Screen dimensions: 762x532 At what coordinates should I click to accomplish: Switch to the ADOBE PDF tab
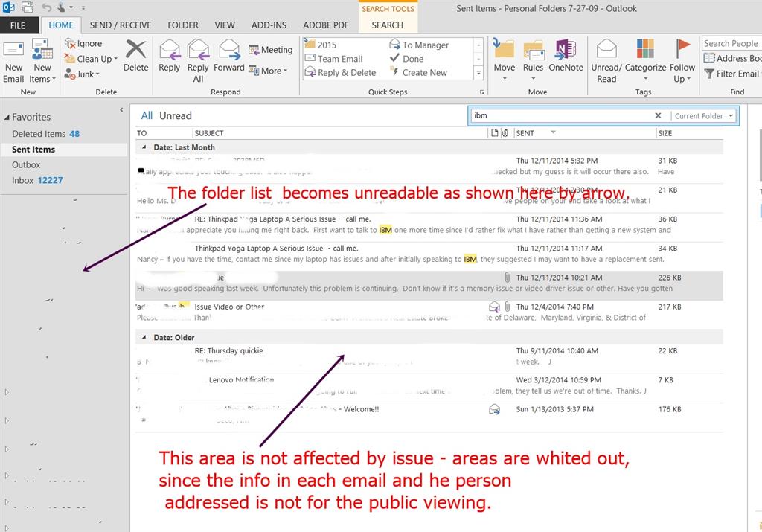[326, 25]
